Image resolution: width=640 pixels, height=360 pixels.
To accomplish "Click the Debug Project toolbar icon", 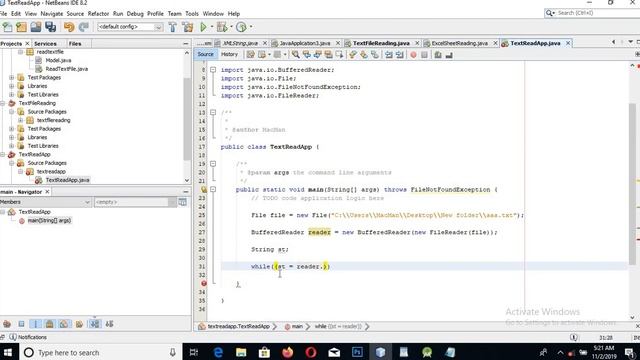I will 222,27.
